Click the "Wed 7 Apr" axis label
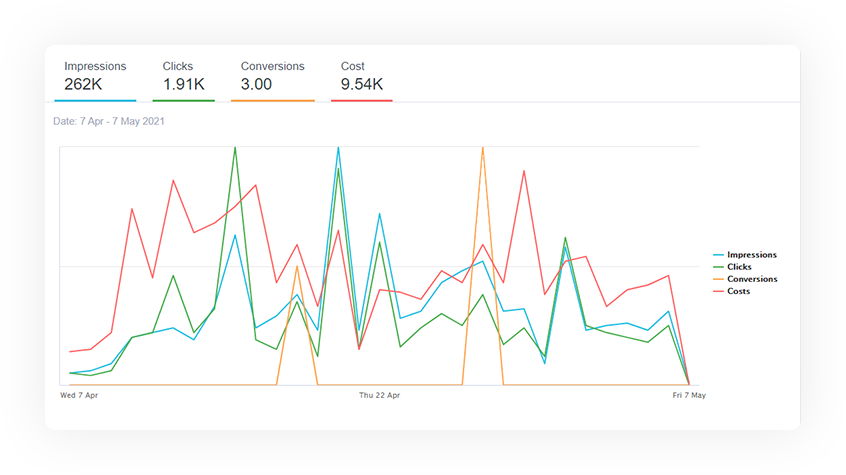846x475 pixels. point(79,395)
